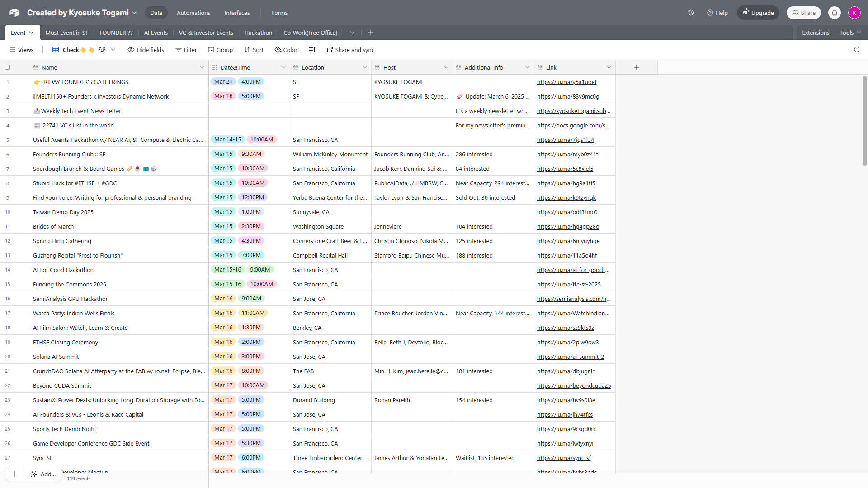This screenshot has width=868, height=488.
Task: Open the Help menu
Action: pyautogui.click(x=717, y=13)
